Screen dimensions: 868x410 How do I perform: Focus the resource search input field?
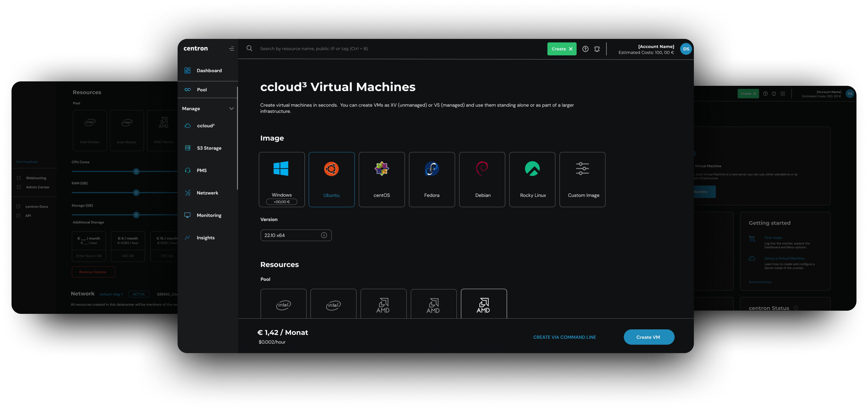pyautogui.click(x=314, y=49)
